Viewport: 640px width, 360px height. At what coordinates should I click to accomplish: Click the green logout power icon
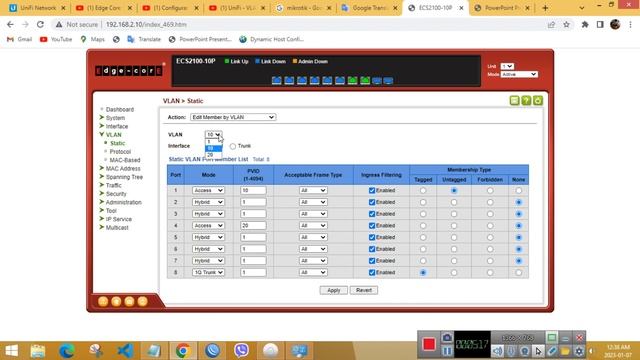pos(538,100)
